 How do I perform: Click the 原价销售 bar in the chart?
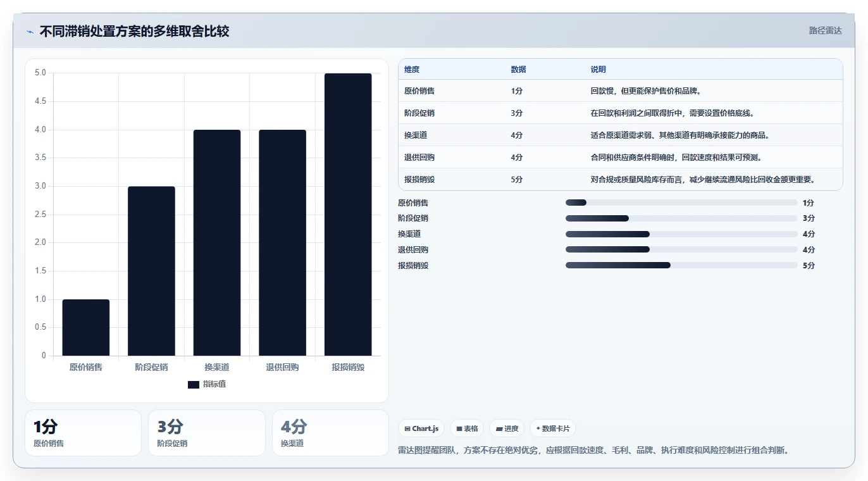coord(86,327)
